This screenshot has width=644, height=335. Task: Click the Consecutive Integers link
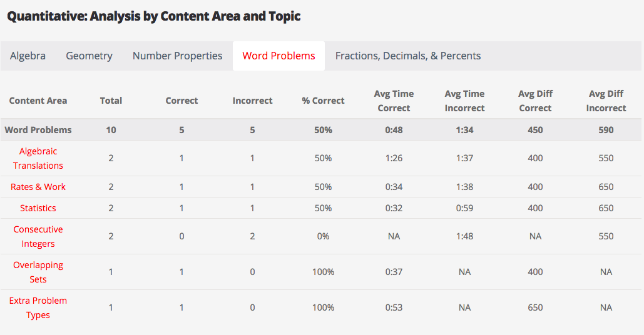coord(38,236)
